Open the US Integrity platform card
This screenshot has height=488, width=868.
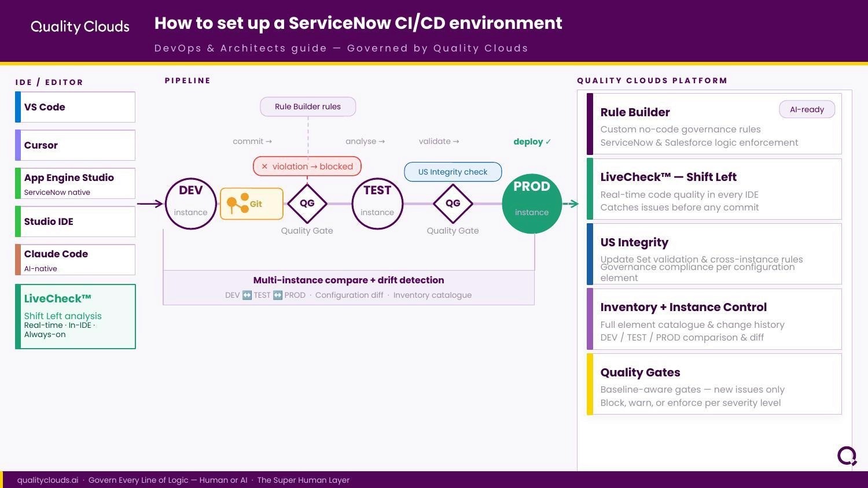(x=714, y=254)
